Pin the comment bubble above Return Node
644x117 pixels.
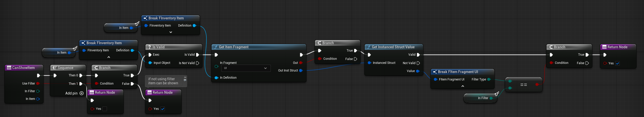(185, 77)
